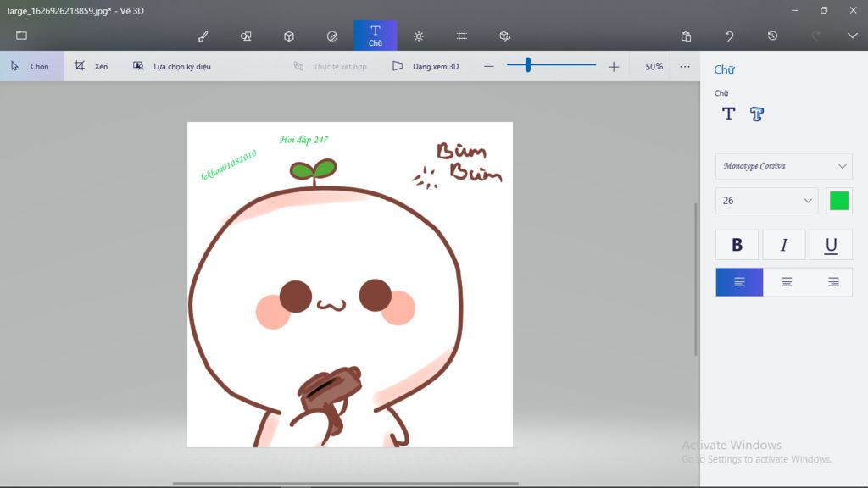The height and width of the screenshot is (488, 868).
Task: Zoom out with the minus button
Action: [488, 66]
